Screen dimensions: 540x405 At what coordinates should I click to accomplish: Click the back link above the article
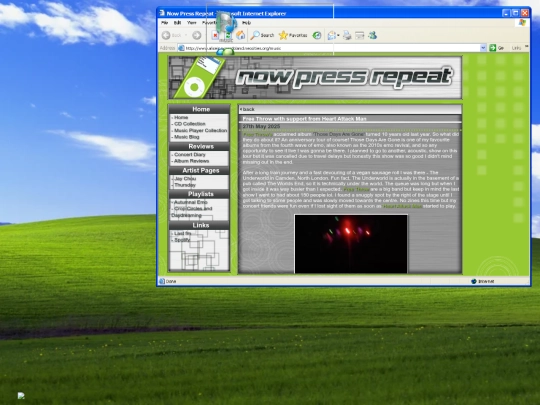click(248, 109)
